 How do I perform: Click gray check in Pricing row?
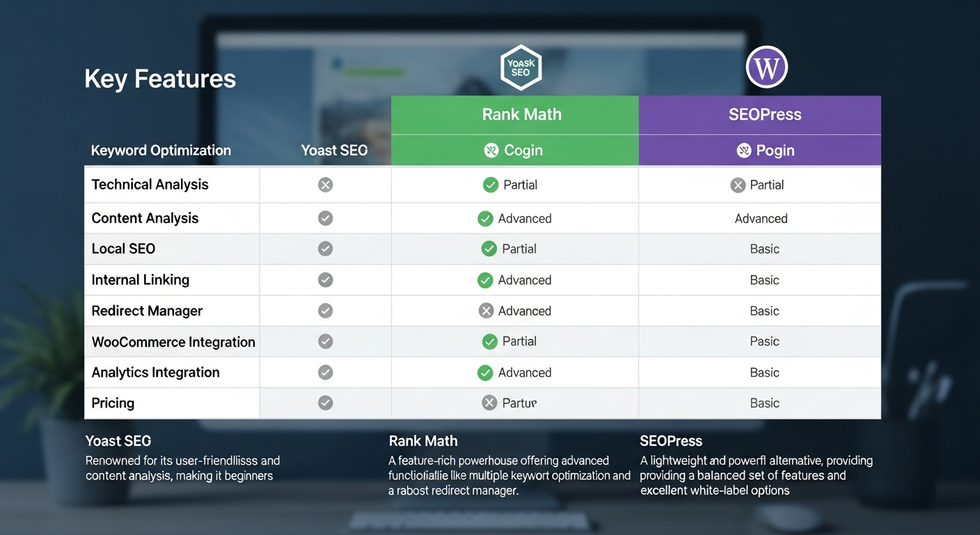coord(325,403)
